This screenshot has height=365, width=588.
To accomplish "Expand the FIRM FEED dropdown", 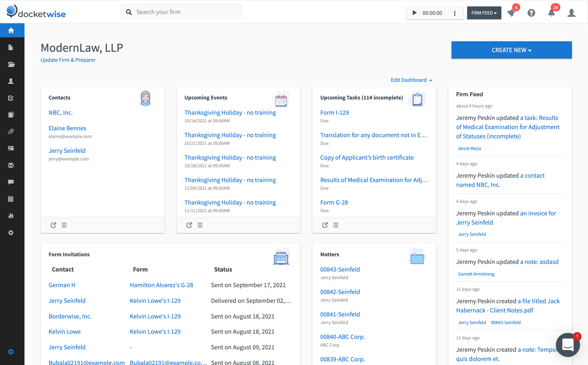I will pos(484,13).
